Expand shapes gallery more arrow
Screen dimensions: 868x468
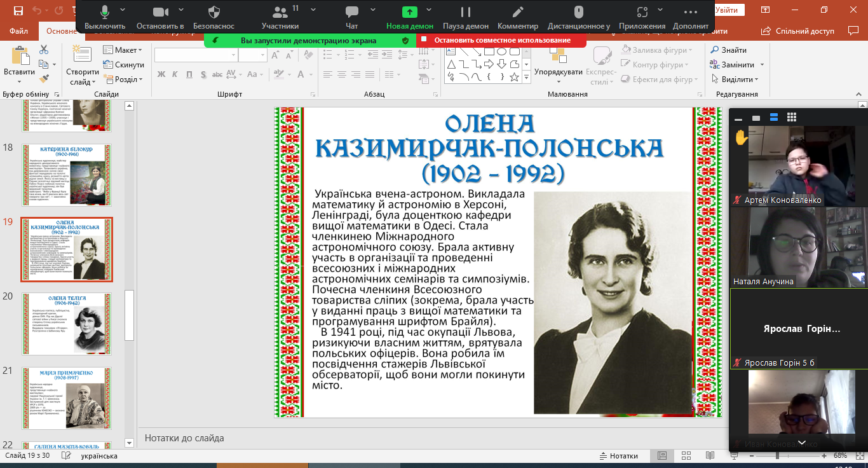point(526,78)
